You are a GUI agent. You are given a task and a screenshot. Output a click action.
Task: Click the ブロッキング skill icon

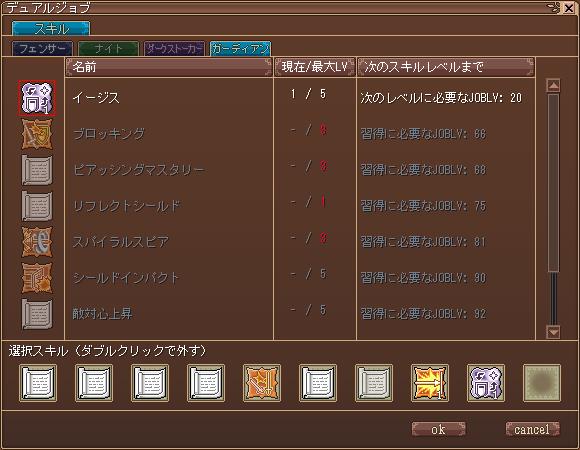[37, 134]
